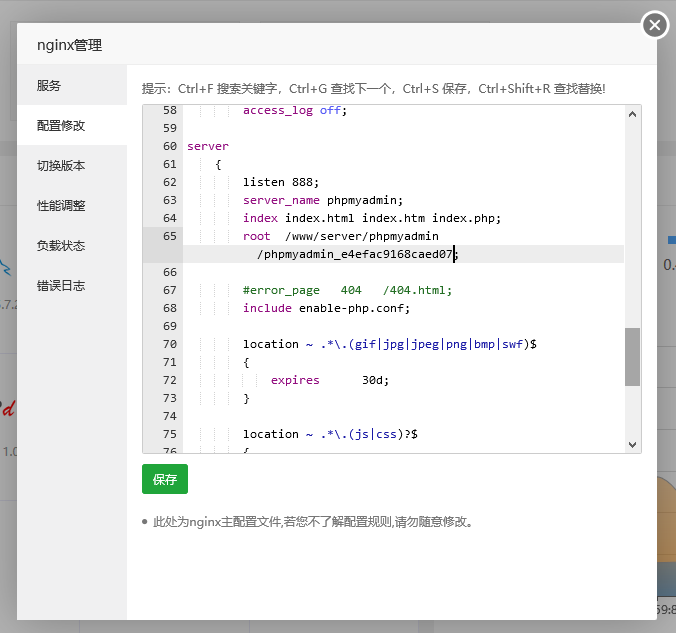Click the editor's vertical scrollbar thumb
676x633 pixels.
pyautogui.click(x=632, y=357)
